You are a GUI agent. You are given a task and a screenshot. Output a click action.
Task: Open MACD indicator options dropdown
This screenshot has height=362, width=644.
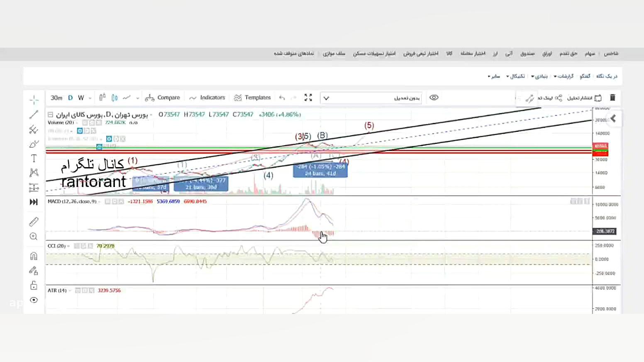tap(100, 202)
